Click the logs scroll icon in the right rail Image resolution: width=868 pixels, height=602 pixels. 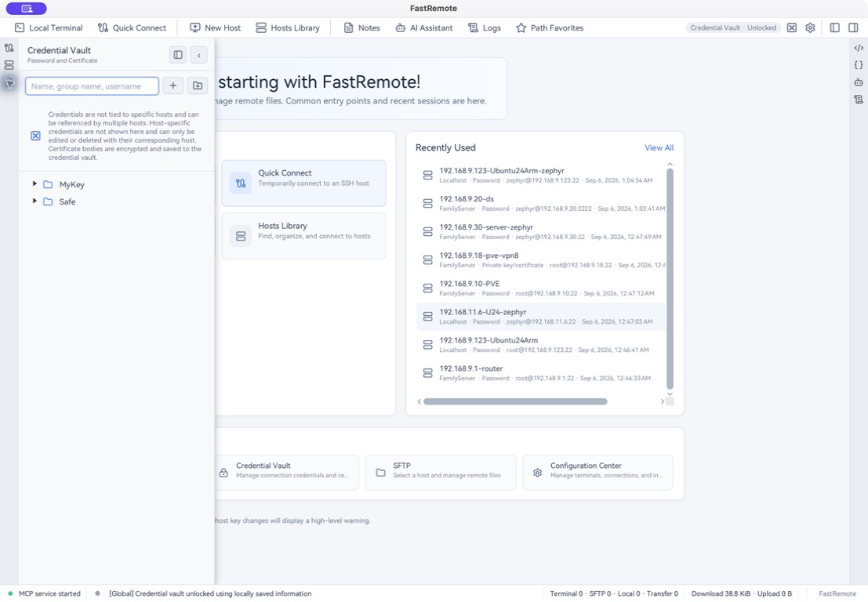859,100
